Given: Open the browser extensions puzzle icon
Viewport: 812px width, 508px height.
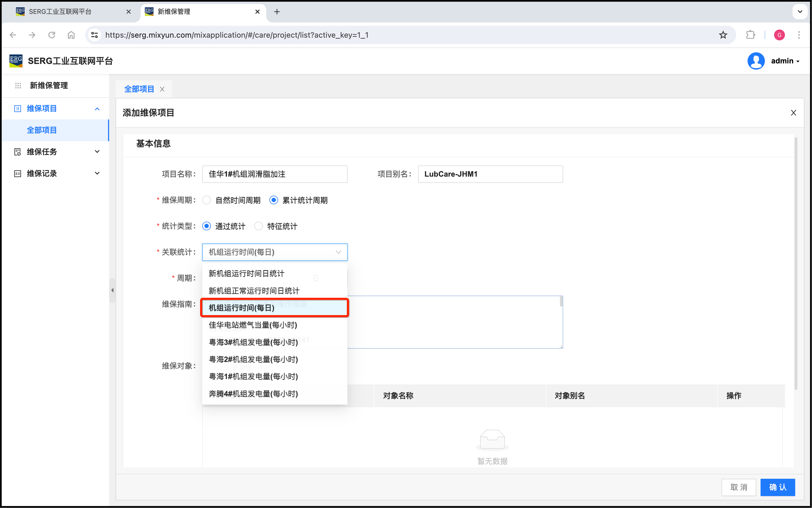Looking at the screenshot, I should point(751,35).
